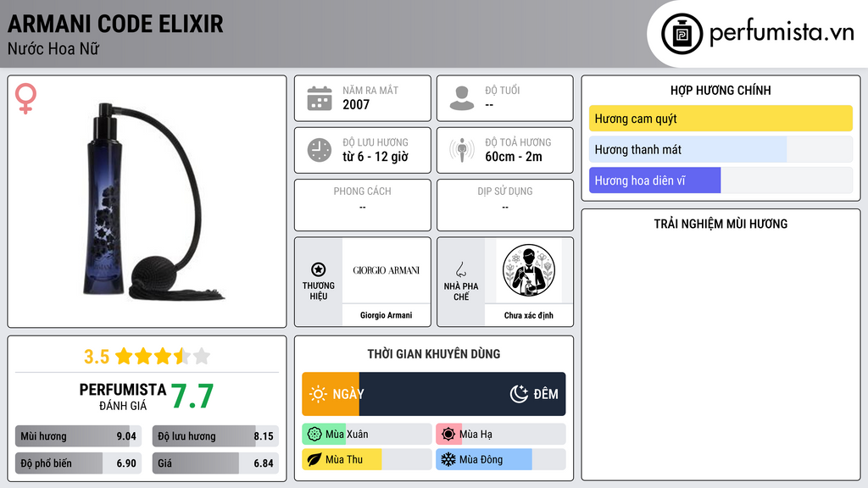Click the first yellow rating star
Viewport: 868px width, 488px height.
tap(124, 356)
